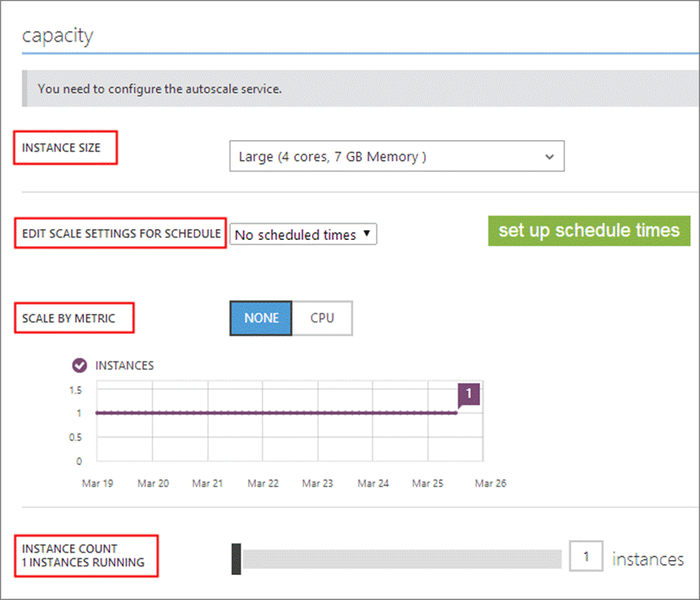Click the capacity section heading
The height and width of the screenshot is (600, 700).
(x=57, y=36)
